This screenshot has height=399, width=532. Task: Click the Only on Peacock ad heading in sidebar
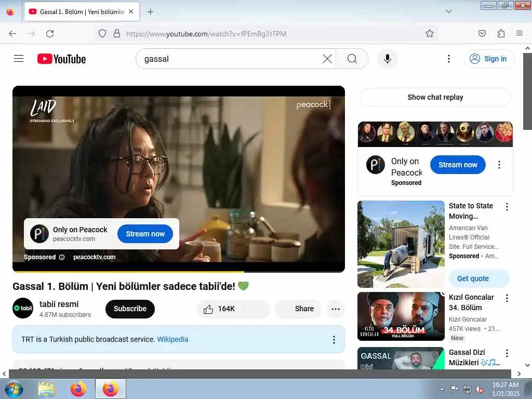406,167
